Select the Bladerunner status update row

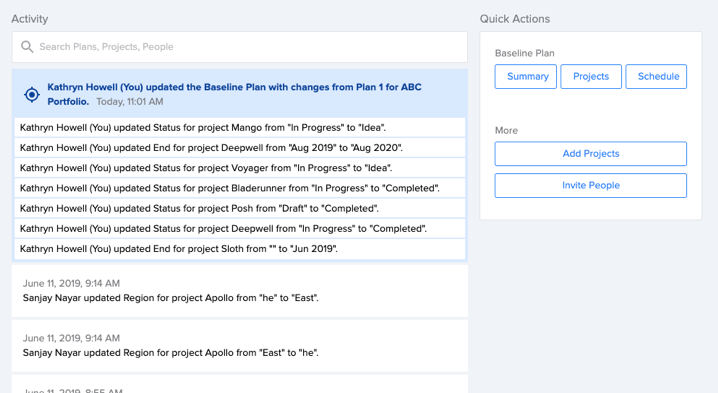239,188
